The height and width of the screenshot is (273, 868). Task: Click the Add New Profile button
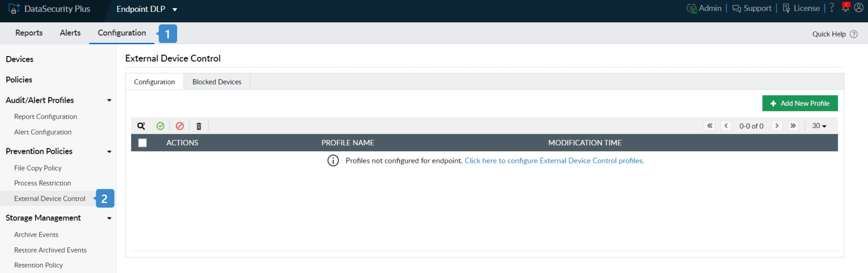[800, 104]
